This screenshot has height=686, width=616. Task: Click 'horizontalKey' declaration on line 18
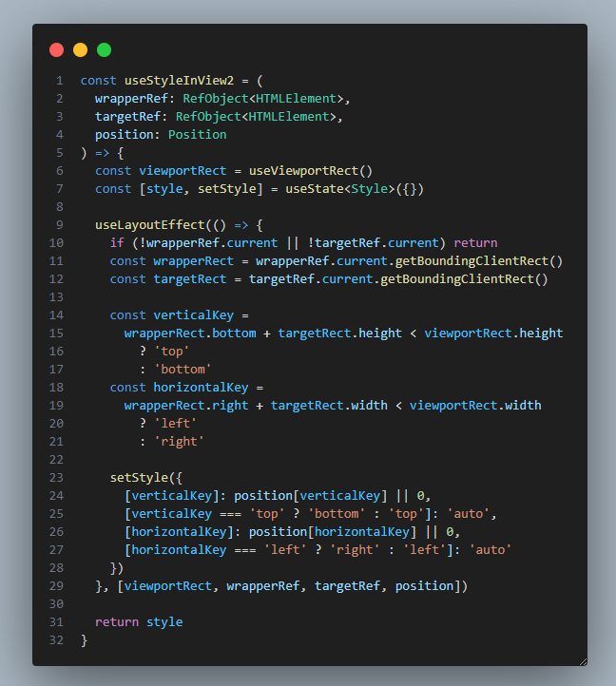201,388
